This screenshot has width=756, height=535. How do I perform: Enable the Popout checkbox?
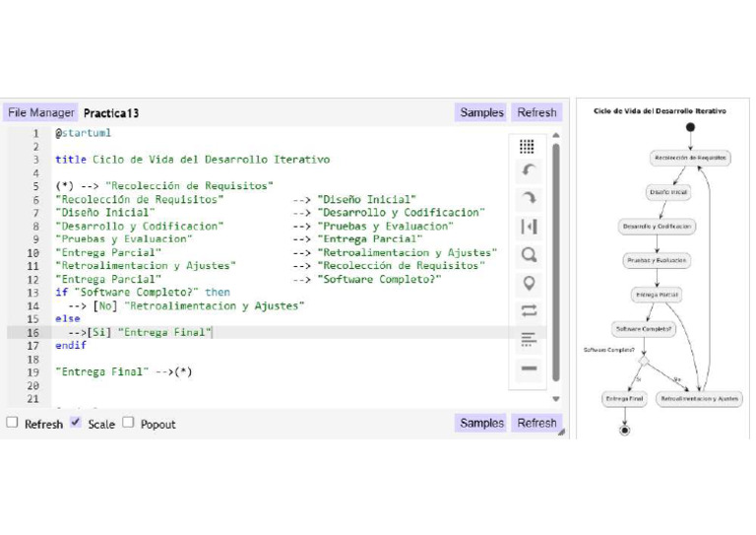(128, 423)
